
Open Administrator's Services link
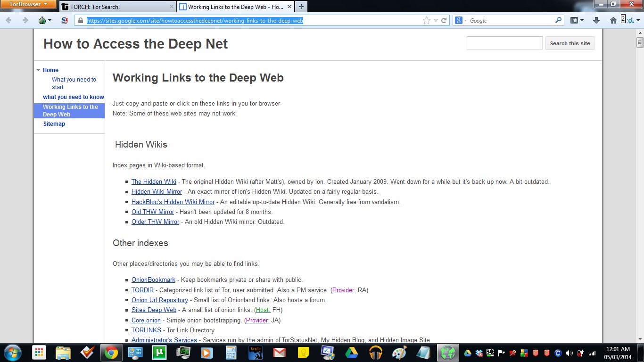[x=164, y=340]
